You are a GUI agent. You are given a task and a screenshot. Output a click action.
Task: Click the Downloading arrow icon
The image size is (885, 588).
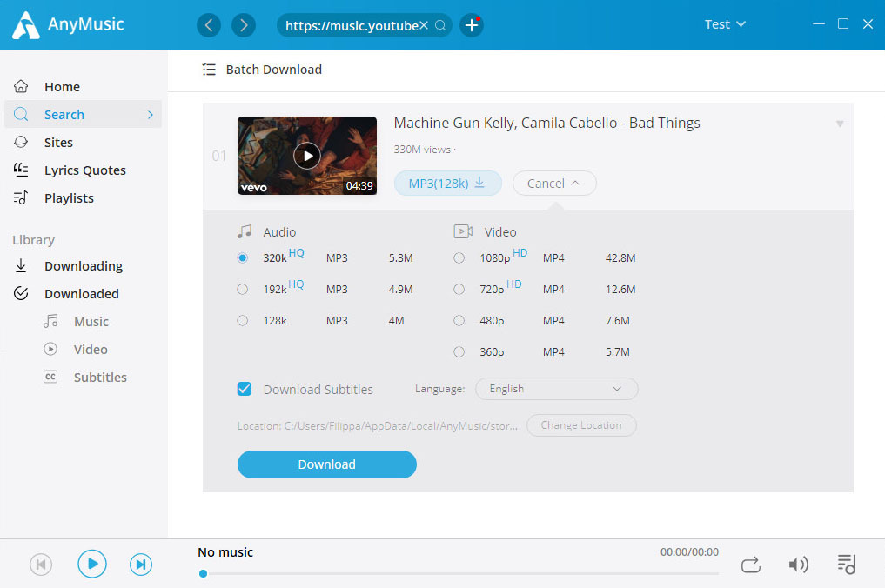pos(21,265)
